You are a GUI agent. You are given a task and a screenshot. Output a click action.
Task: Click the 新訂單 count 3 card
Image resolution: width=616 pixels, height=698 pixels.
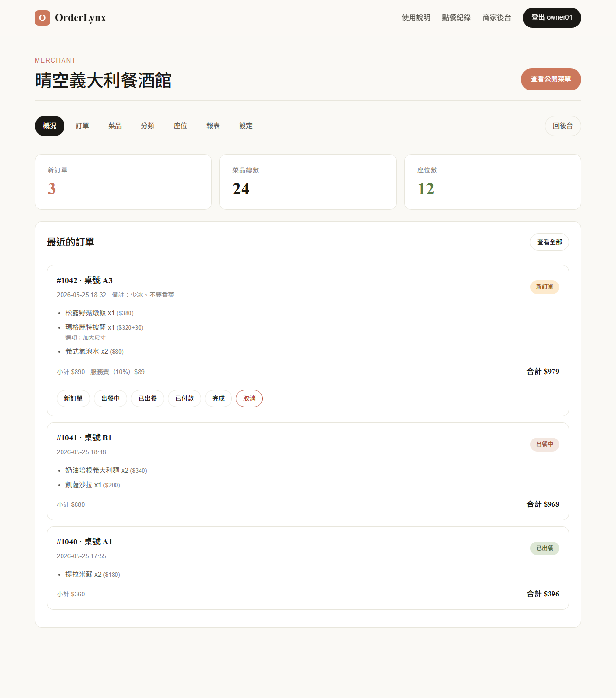tap(123, 182)
